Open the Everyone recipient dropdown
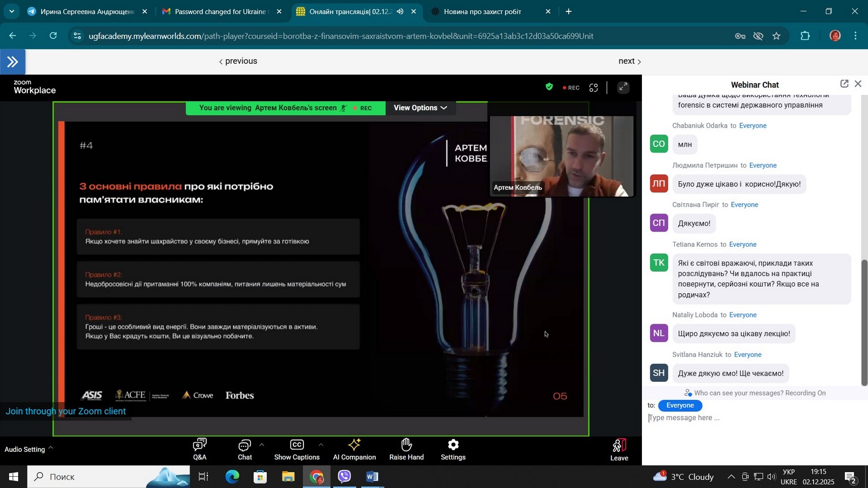Viewport: 868px width, 488px height. [x=680, y=406]
